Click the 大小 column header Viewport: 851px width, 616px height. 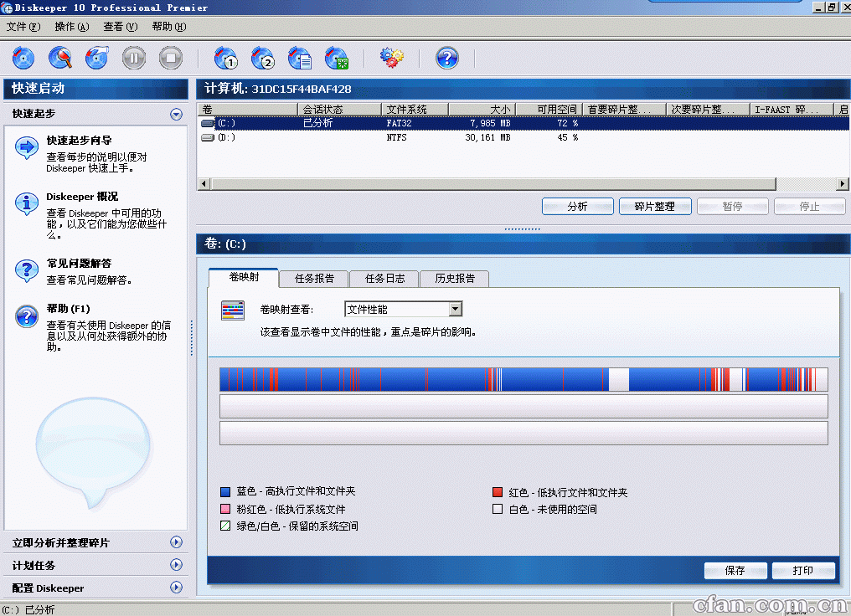482,110
